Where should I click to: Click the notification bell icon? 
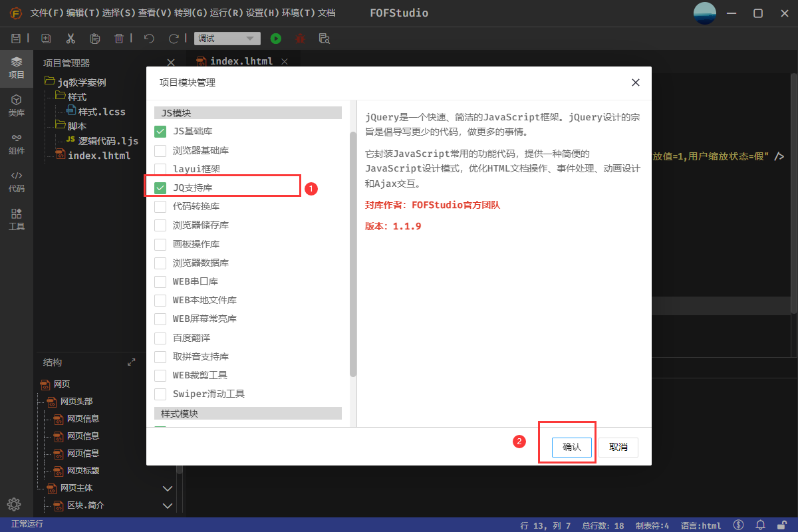pos(761,525)
